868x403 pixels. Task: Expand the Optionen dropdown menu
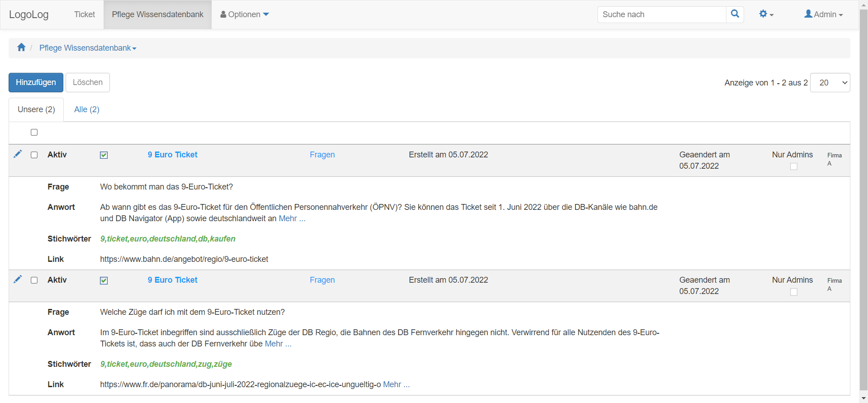tap(245, 14)
